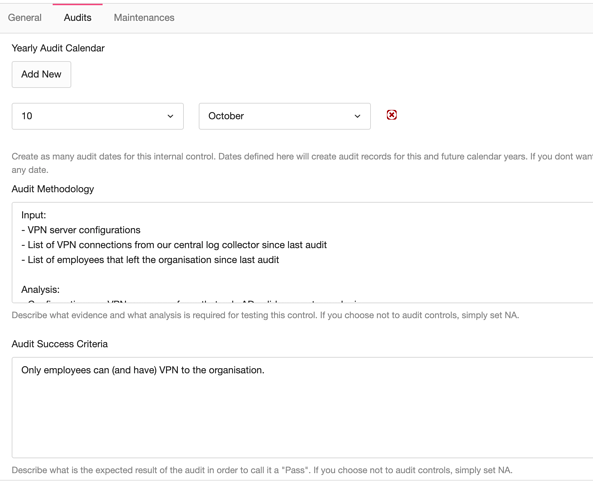593x500 pixels.
Task: Select the Audits tab
Action: click(x=78, y=18)
